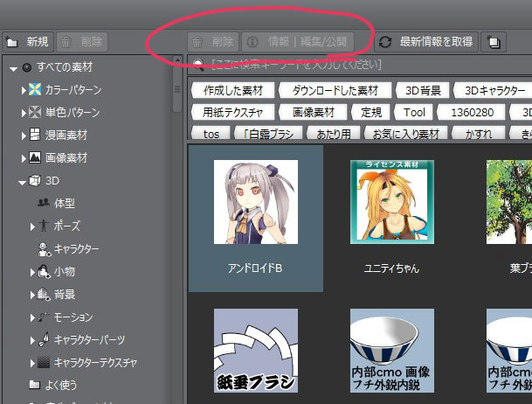Filter by 画像素材 tag button

click(x=313, y=112)
